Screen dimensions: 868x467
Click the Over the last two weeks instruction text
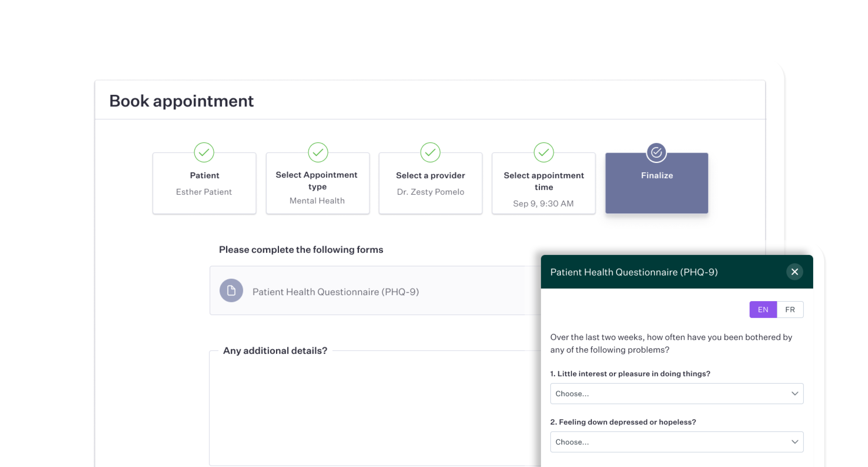[671, 343]
